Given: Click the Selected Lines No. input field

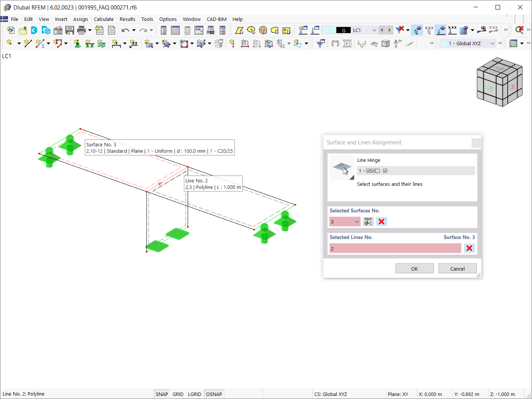Looking at the screenshot, I should pos(395,248).
